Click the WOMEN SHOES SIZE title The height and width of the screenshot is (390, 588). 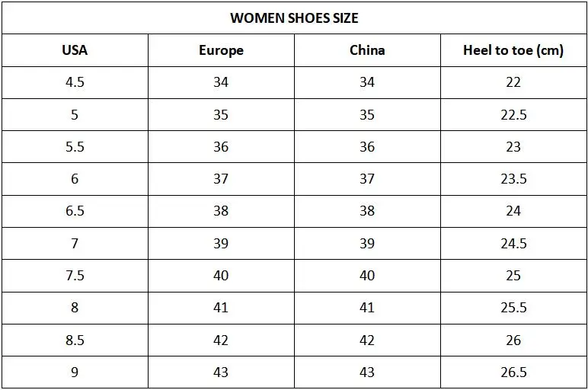tap(294, 18)
